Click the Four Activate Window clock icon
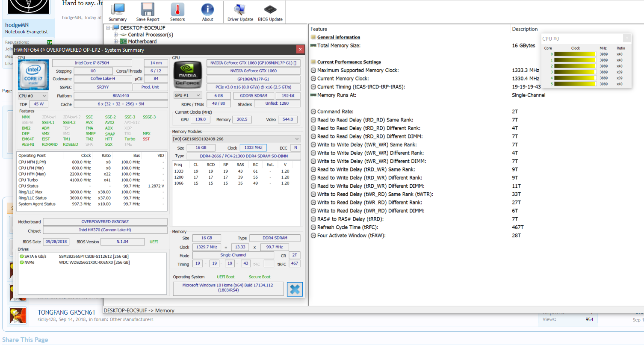Viewport: 644px width, 345px height. [x=313, y=236]
